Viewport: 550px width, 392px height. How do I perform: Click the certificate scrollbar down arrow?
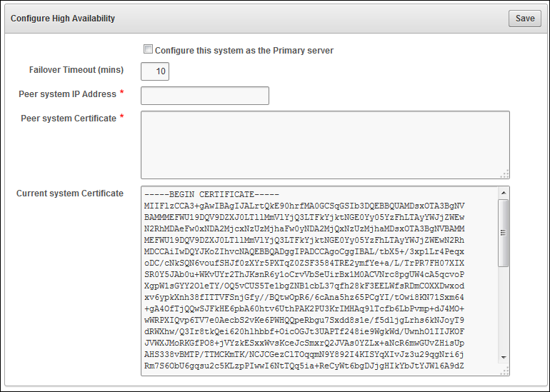(504, 357)
